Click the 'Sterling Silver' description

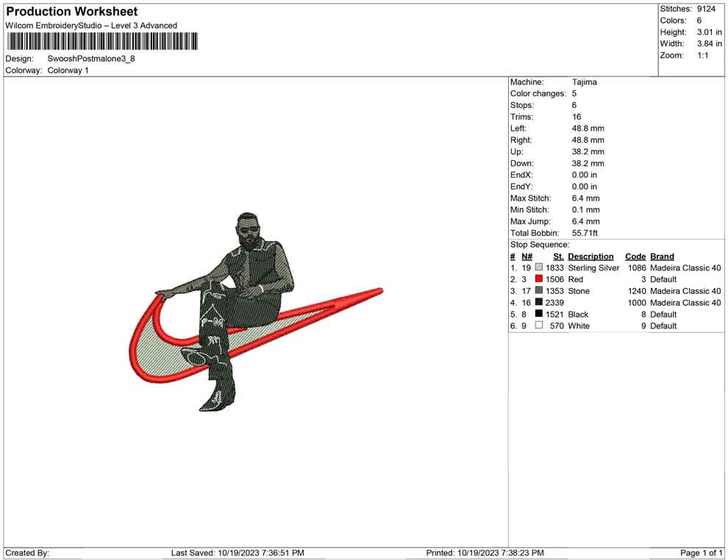[594, 268]
